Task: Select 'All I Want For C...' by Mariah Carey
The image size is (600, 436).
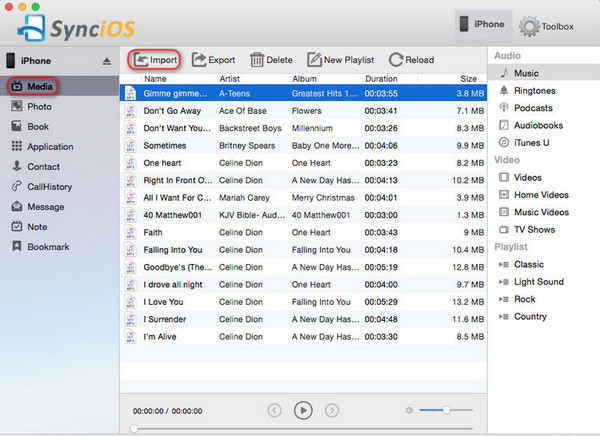Action: coord(303,198)
